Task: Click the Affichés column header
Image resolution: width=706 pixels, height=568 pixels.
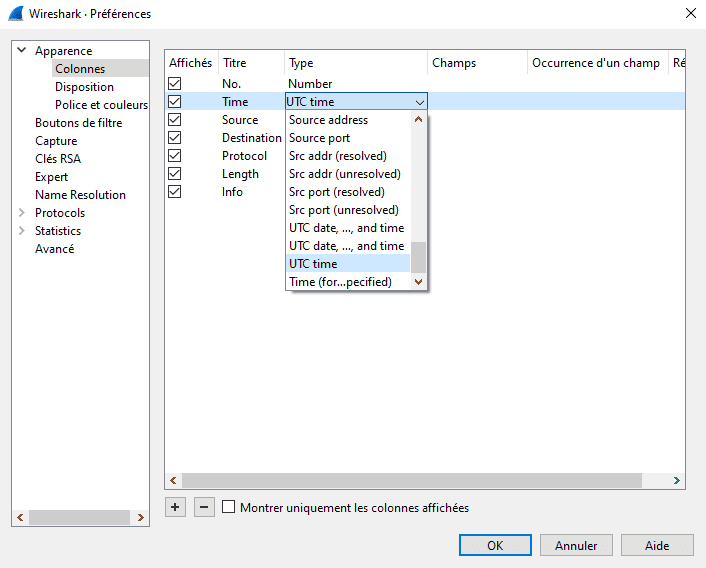Action: click(191, 63)
